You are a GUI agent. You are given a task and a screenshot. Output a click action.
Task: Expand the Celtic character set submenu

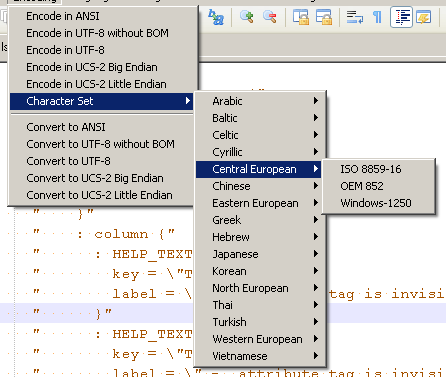coord(260,135)
